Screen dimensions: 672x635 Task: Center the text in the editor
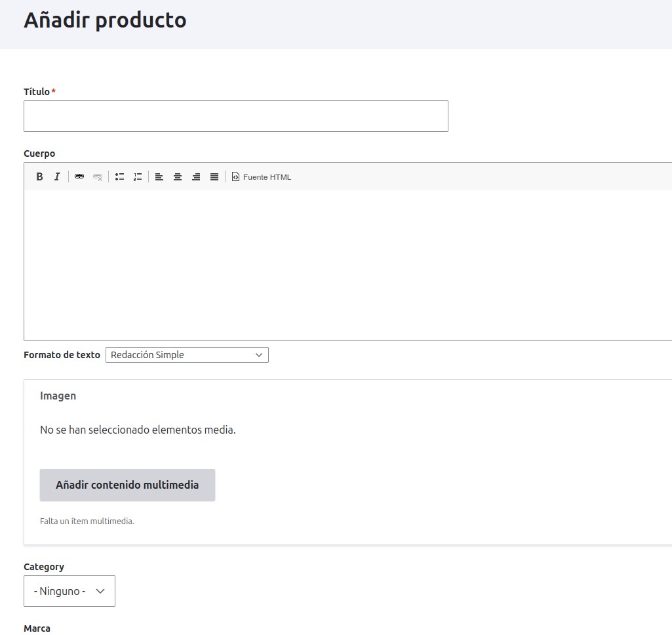tap(177, 176)
